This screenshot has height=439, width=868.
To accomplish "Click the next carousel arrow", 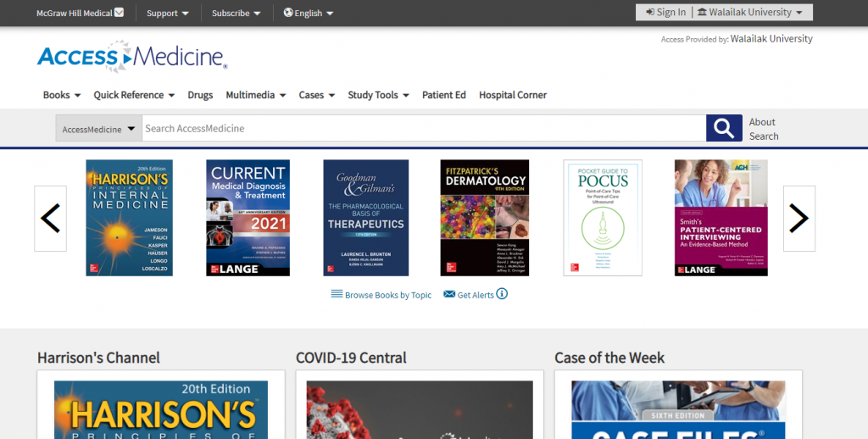I will click(x=798, y=219).
